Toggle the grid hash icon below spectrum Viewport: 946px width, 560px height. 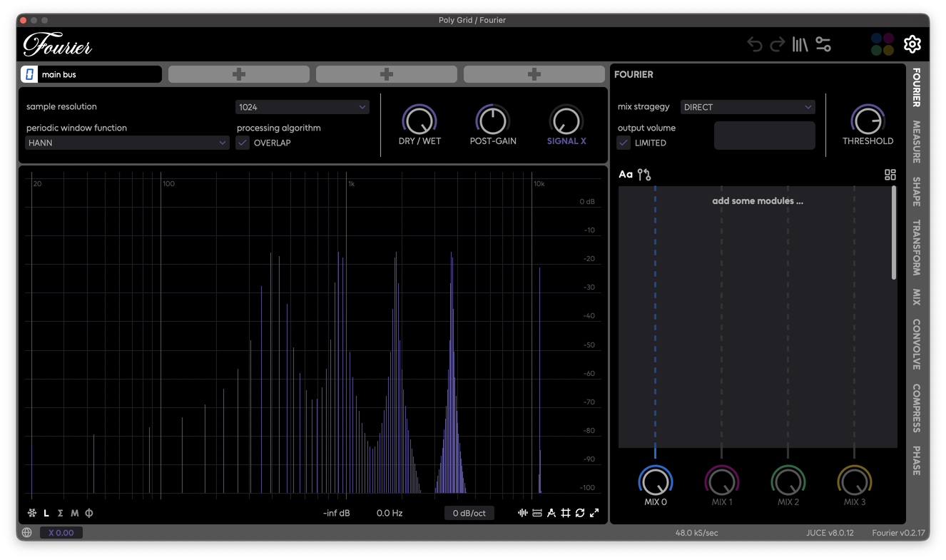(x=566, y=513)
